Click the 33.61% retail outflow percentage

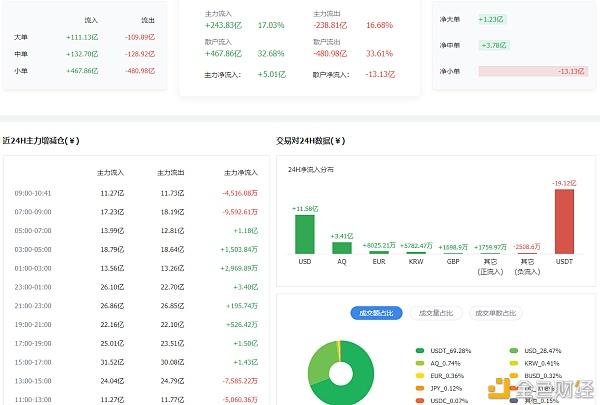click(x=379, y=54)
